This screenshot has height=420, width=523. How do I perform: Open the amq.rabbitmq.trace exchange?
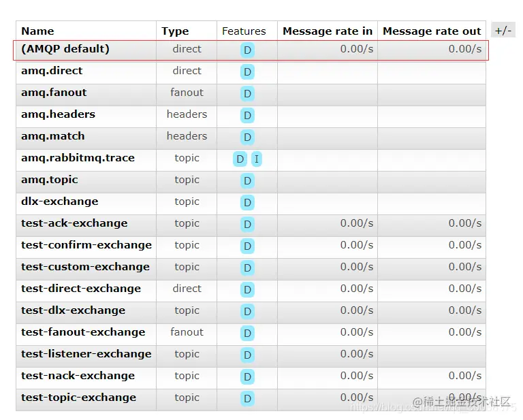click(78, 158)
